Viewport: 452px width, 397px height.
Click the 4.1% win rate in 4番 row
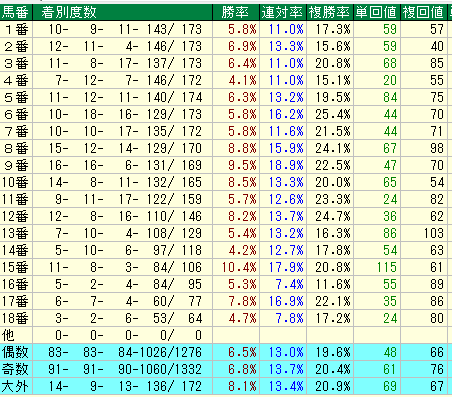242,80
